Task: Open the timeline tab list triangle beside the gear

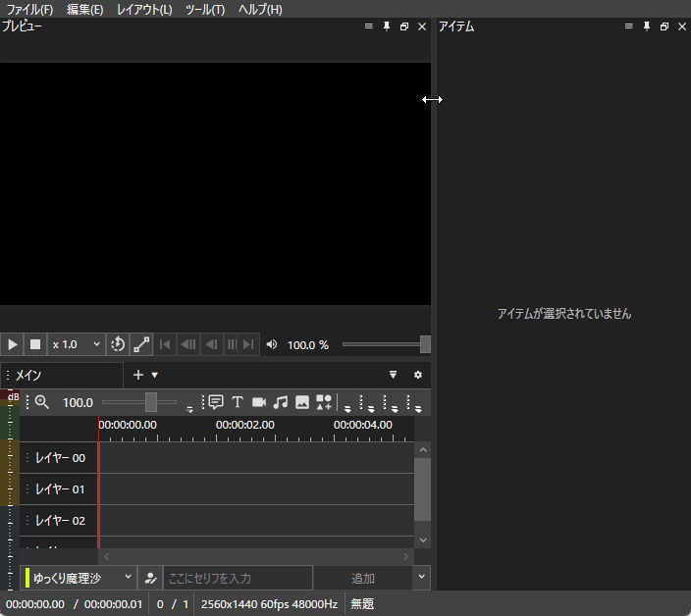Action: click(393, 375)
